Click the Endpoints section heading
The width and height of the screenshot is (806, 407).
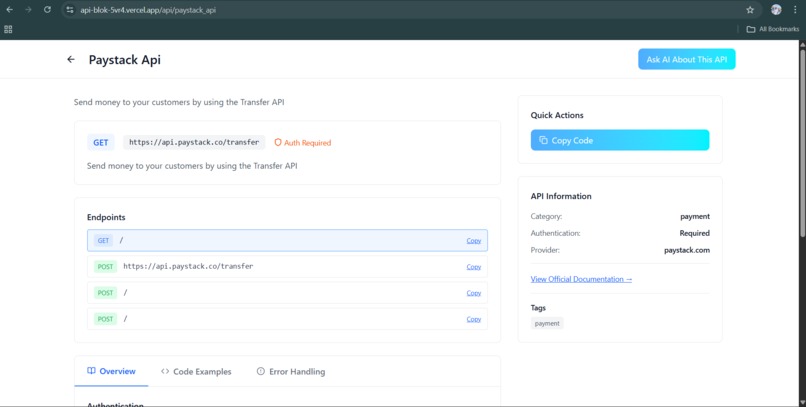[106, 217]
